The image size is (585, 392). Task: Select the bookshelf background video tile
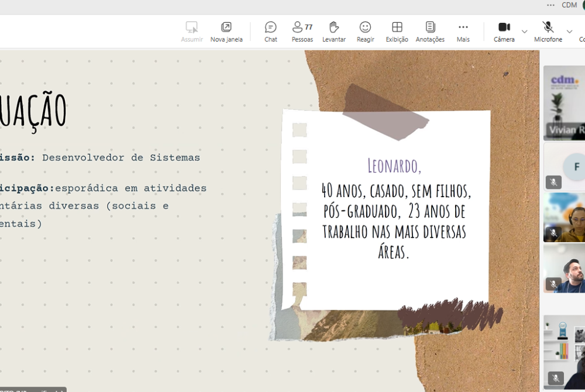(564, 352)
